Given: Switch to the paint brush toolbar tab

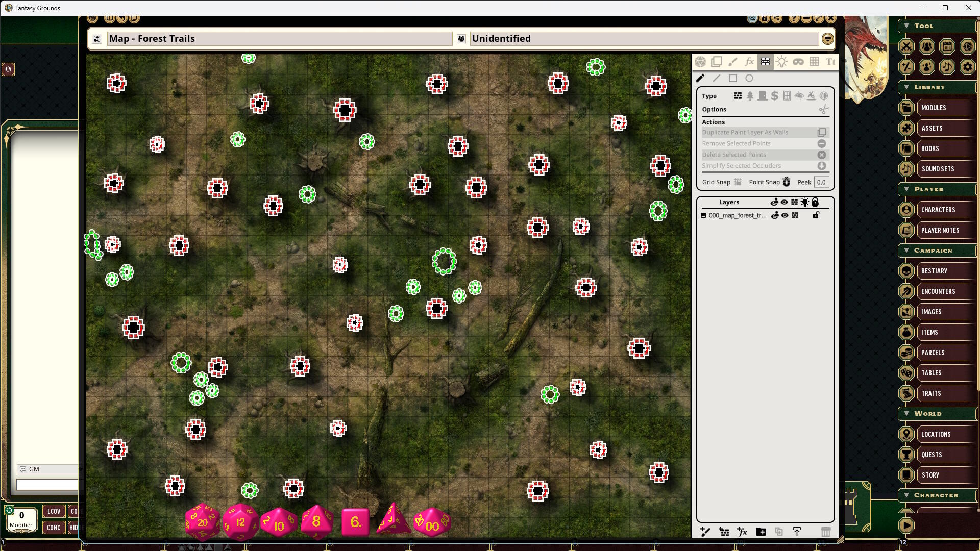Looking at the screenshot, I should (x=733, y=62).
